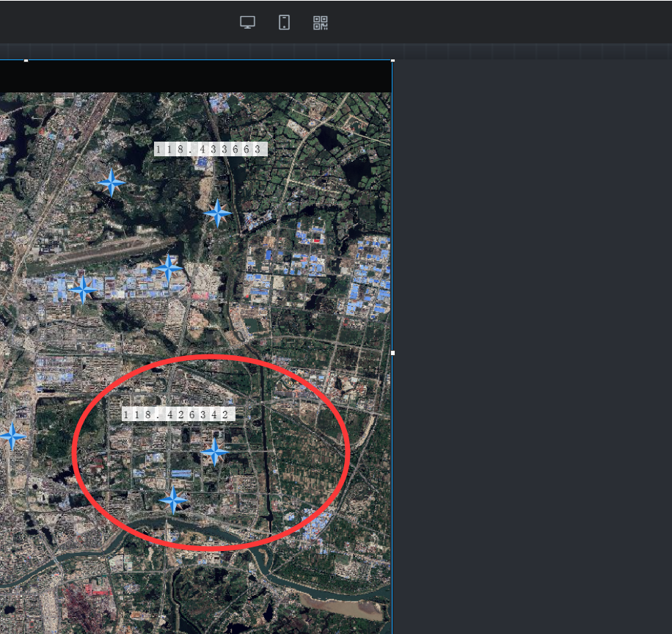The width and height of the screenshot is (672, 634).
Task: Grab the top-right corner resize handle
Action: tap(392, 60)
